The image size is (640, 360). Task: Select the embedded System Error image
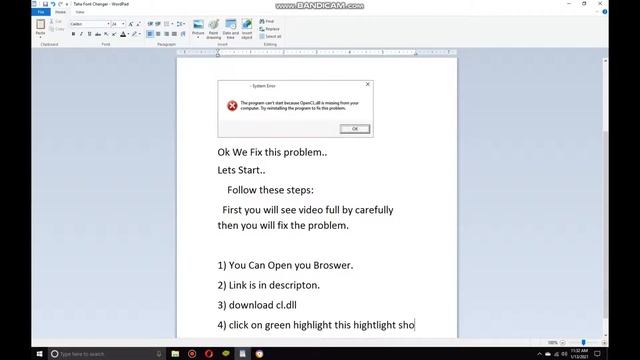[296, 109]
